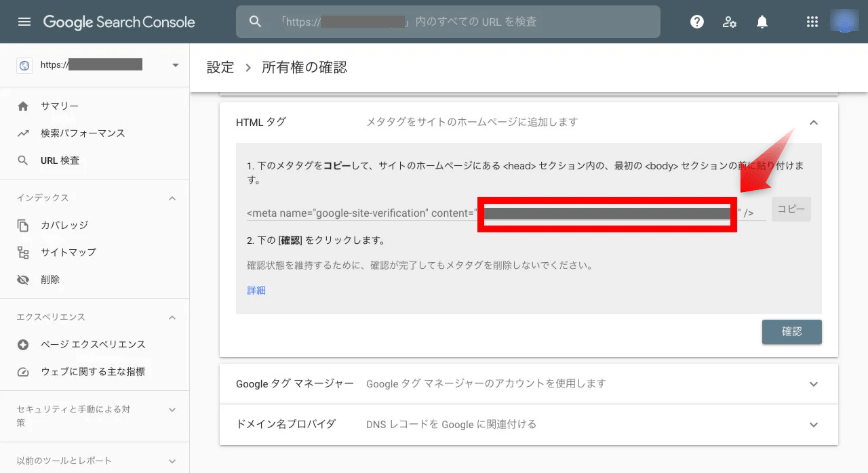
Task: Click the meta tag code field
Action: point(507,213)
